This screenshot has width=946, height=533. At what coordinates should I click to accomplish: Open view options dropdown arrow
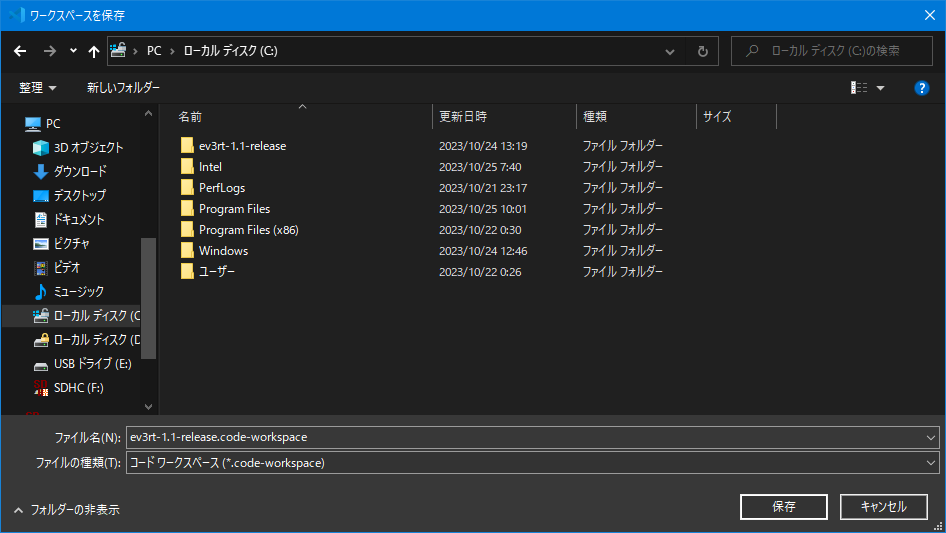tap(880, 88)
